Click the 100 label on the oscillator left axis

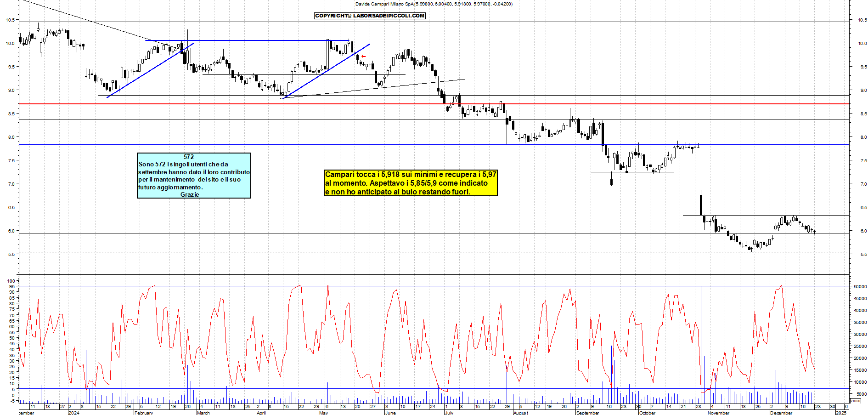[11, 281]
